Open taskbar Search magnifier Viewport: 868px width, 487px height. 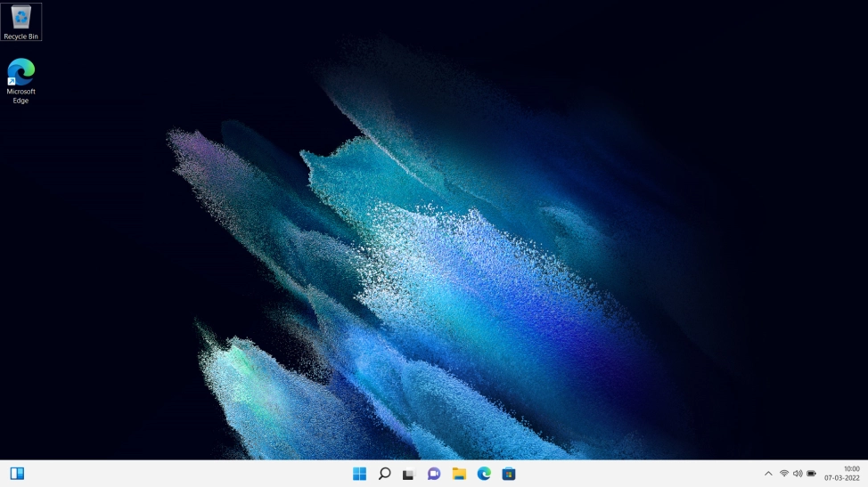(384, 474)
